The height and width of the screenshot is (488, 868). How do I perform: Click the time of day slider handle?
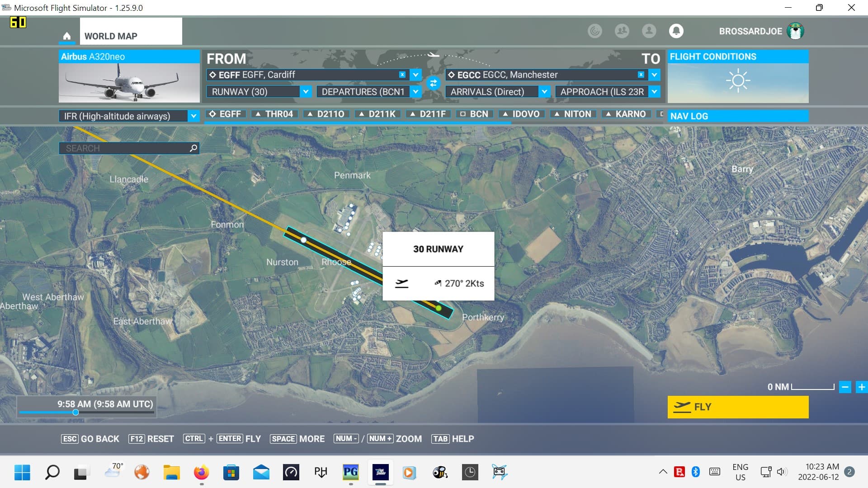tap(75, 412)
